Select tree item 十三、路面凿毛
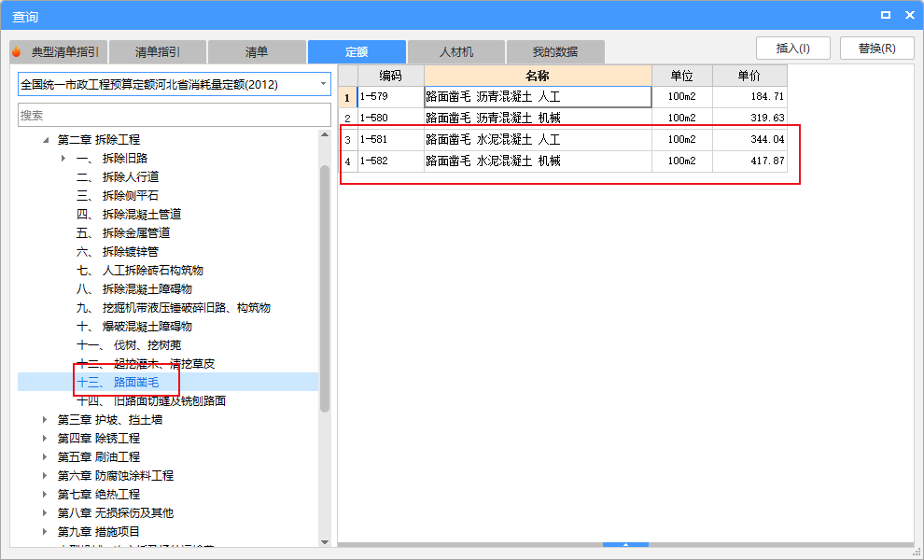Viewport: 924px width, 560px height. click(x=118, y=382)
